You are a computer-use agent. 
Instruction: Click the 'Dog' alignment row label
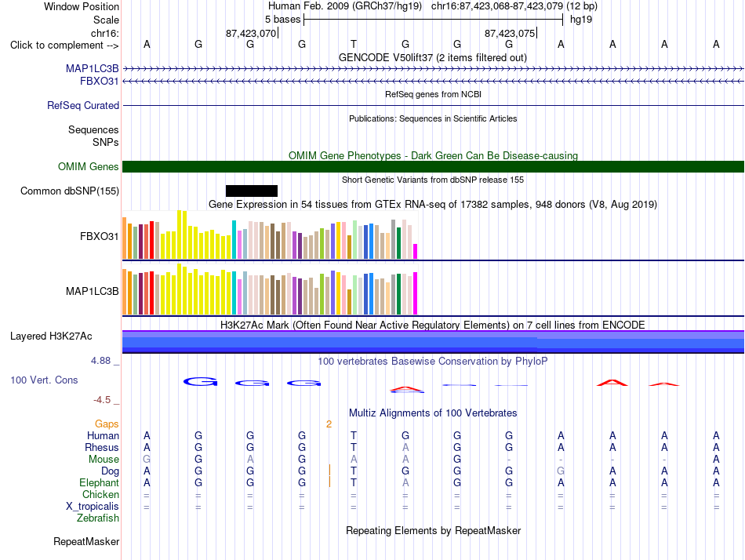[x=111, y=471]
